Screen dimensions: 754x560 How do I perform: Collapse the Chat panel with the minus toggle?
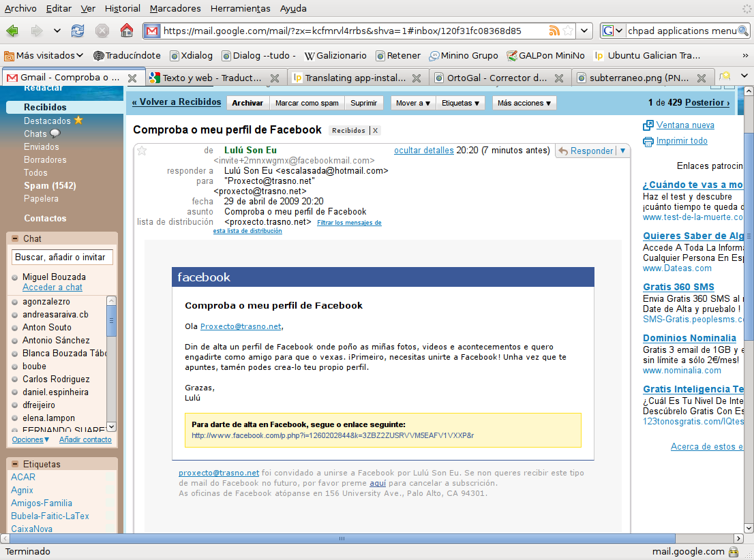[x=15, y=238]
